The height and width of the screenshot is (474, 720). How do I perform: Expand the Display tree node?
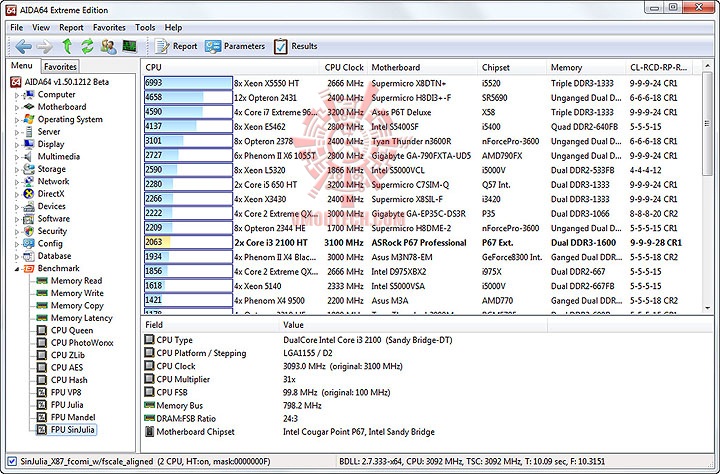pyautogui.click(x=17, y=145)
